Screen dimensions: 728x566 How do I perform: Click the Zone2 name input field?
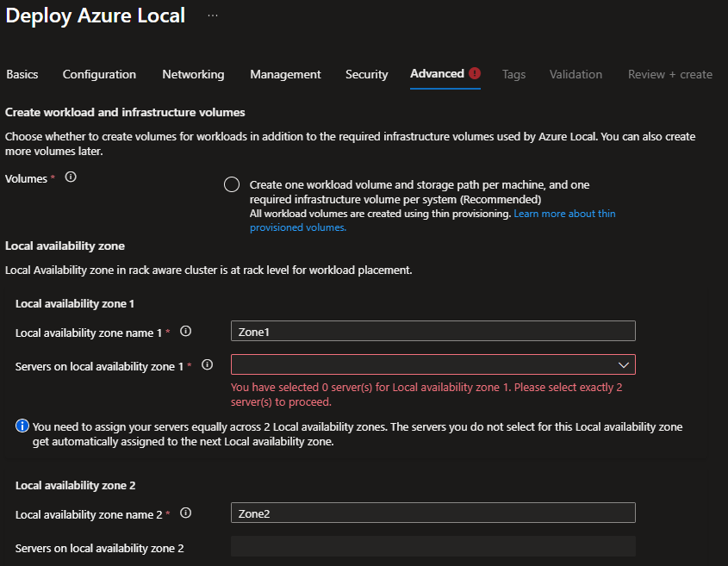click(x=432, y=513)
